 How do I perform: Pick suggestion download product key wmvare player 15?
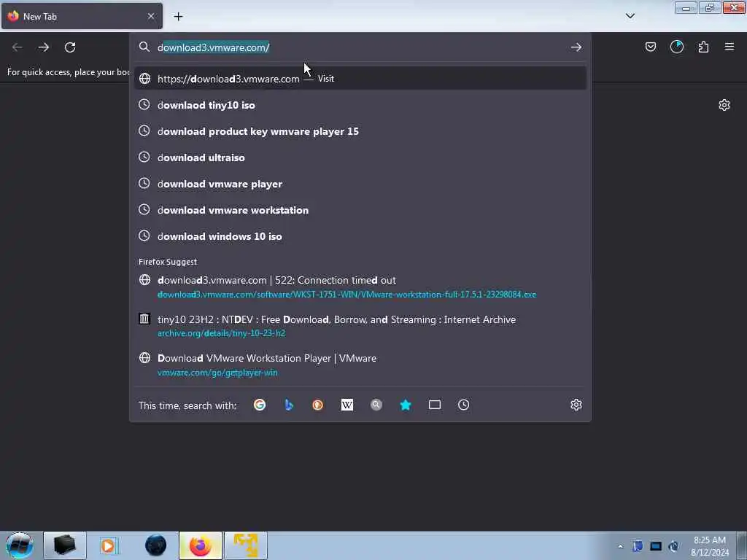coord(360,131)
